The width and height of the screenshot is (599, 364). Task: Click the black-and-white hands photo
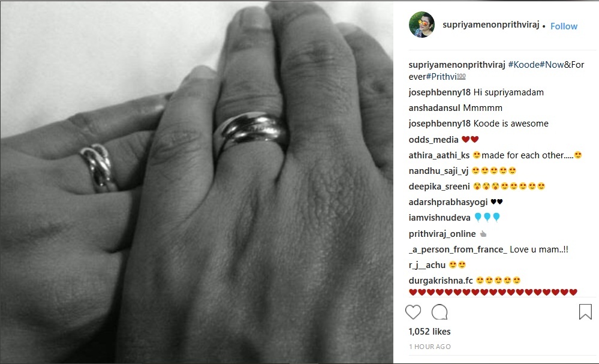coord(197,182)
